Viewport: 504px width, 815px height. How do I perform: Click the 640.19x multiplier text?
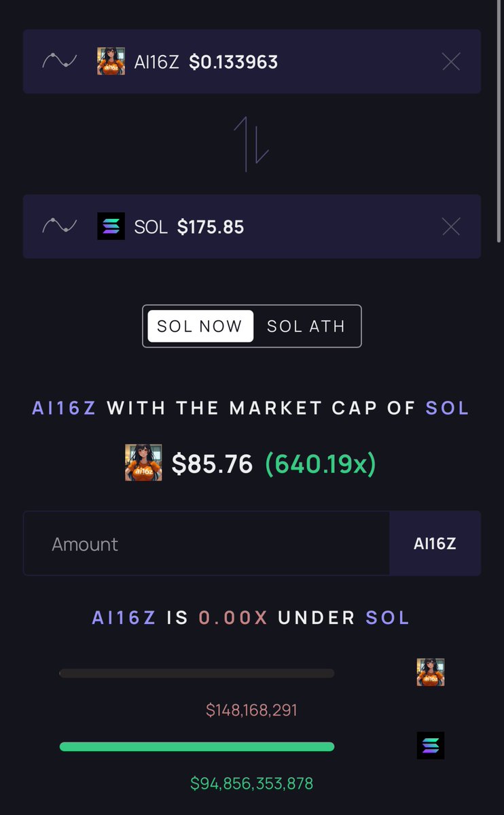point(321,464)
